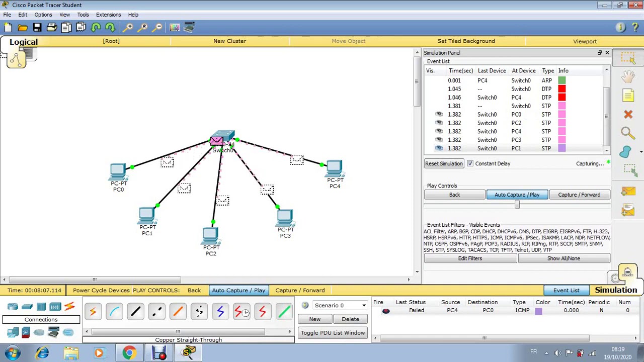
Task: Open the Tools menu
Action: (83, 15)
